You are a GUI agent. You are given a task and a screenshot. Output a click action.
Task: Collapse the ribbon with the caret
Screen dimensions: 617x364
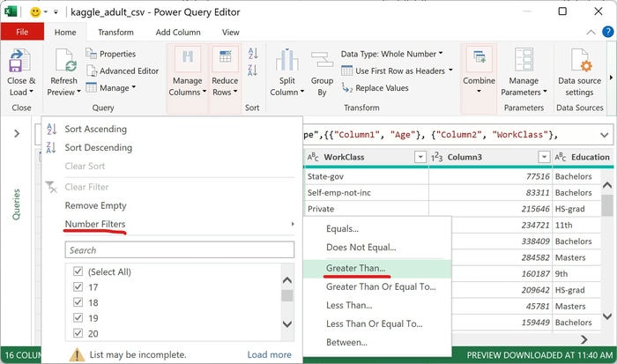pyautogui.click(x=591, y=33)
